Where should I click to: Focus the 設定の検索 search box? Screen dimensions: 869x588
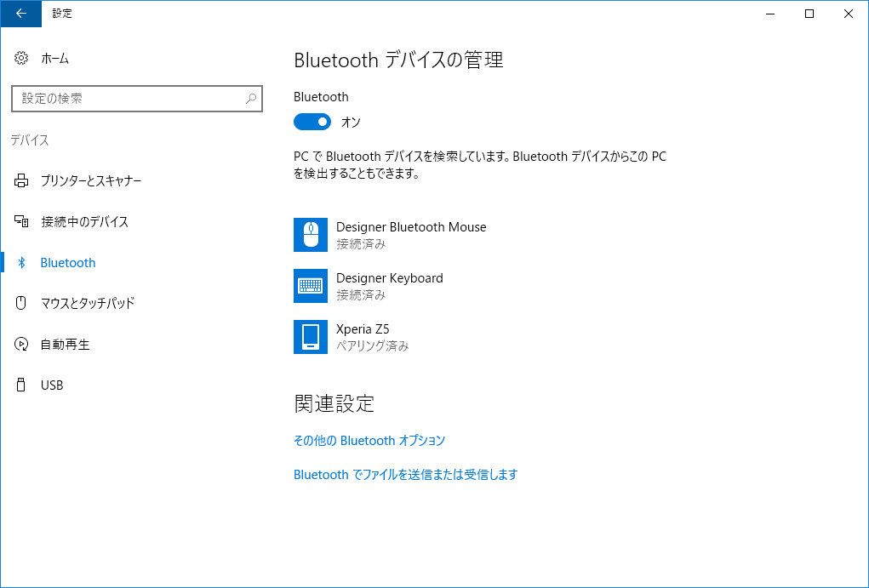[128, 99]
